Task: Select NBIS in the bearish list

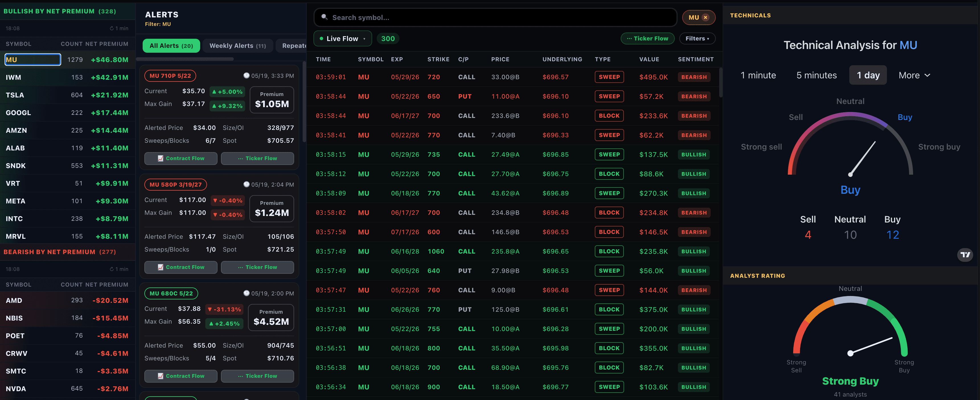Action: [x=67, y=318]
